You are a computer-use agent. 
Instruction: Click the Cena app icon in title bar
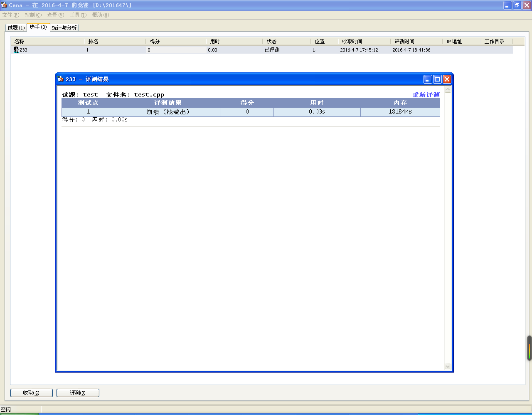4,5
